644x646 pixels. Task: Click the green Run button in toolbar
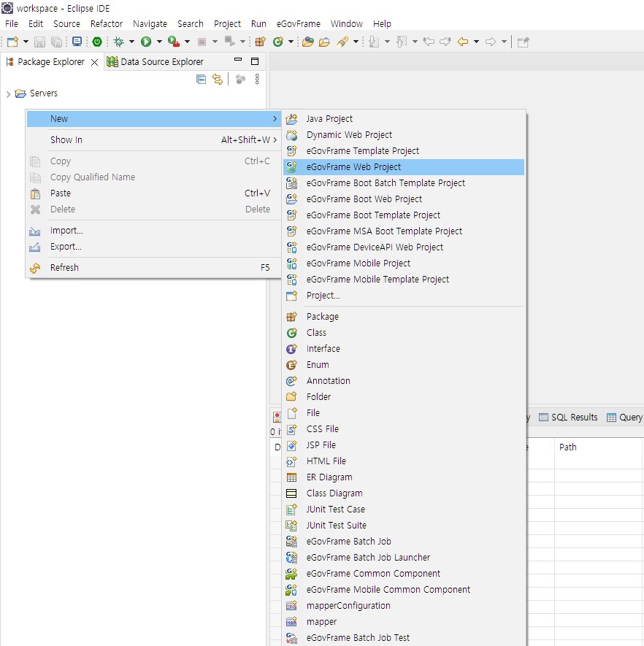[146, 42]
